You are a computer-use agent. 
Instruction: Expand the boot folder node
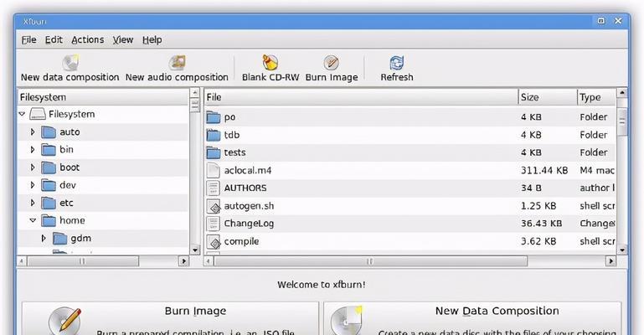33,167
